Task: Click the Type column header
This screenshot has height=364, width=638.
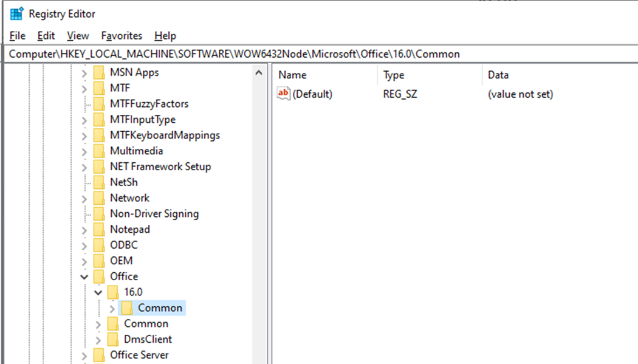Action: 394,75
